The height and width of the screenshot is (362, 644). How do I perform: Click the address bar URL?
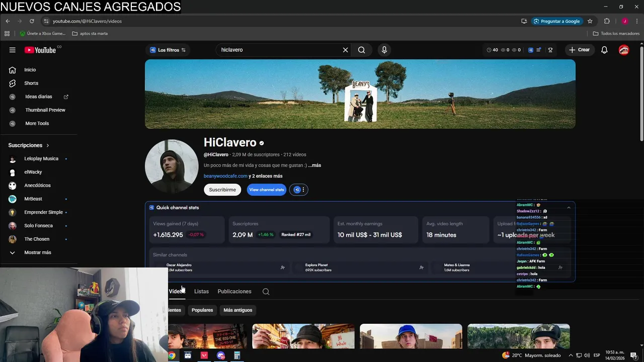point(87,21)
